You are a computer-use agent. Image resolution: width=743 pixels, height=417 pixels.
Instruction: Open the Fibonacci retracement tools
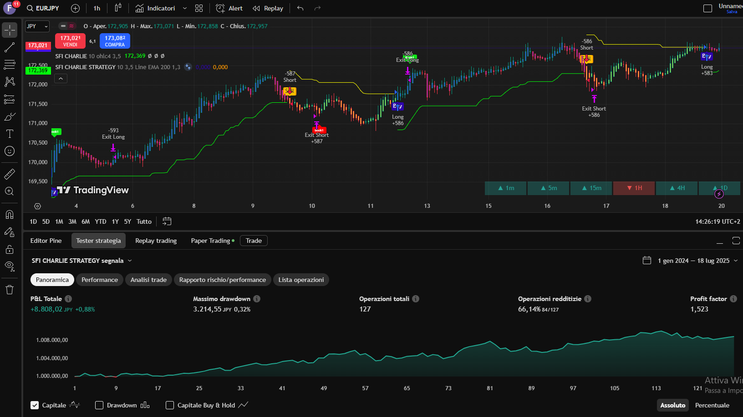pyautogui.click(x=9, y=64)
